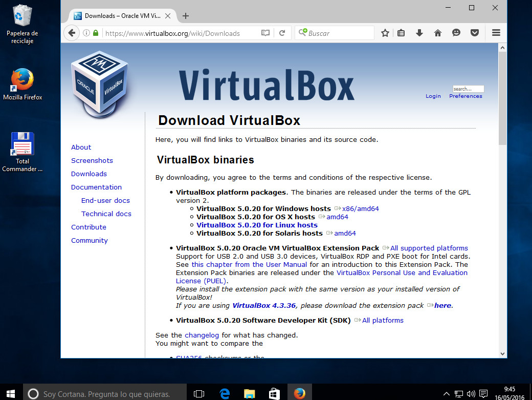This screenshot has height=400, width=532.
Task: Open Community in the sidebar
Action: click(89, 240)
